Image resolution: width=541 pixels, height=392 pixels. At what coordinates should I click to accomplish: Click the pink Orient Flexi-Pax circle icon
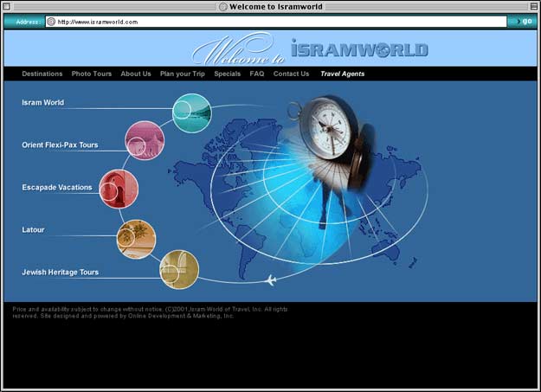point(145,140)
